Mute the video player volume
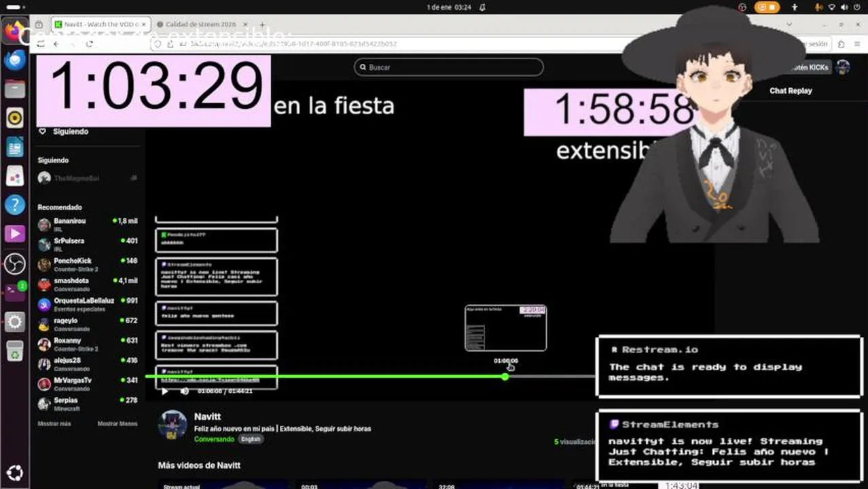Screen dimensions: 868x489 click(x=184, y=391)
